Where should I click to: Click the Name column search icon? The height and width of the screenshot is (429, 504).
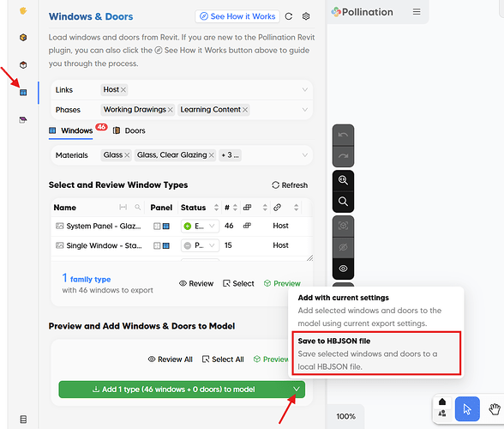(x=137, y=208)
